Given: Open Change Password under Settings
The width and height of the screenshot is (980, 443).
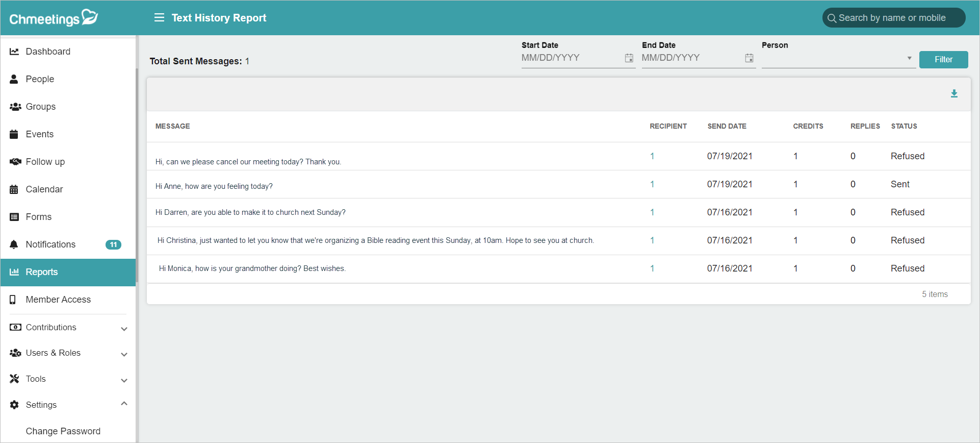Looking at the screenshot, I should (63, 431).
